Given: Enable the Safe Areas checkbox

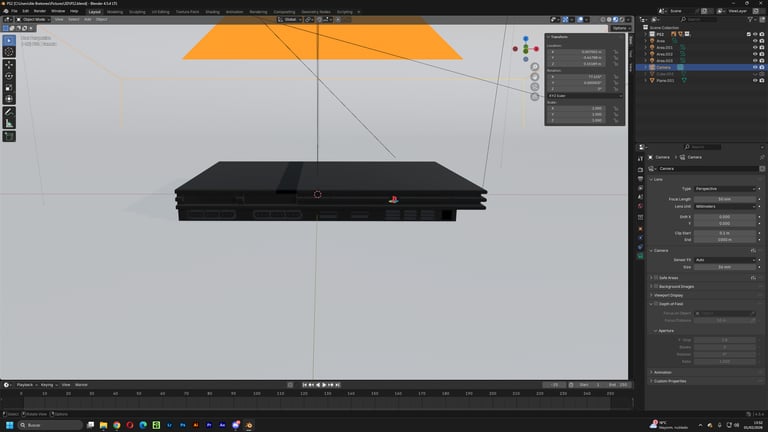Looking at the screenshot, I should point(656,278).
